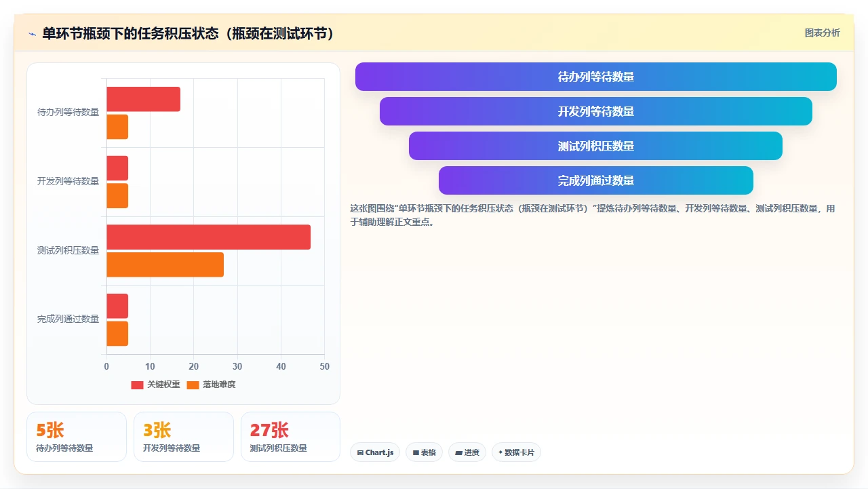Click the orange 开发列等待数量 chart bar
The width and height of the screenshot is (868, 489).
point(117,196)
